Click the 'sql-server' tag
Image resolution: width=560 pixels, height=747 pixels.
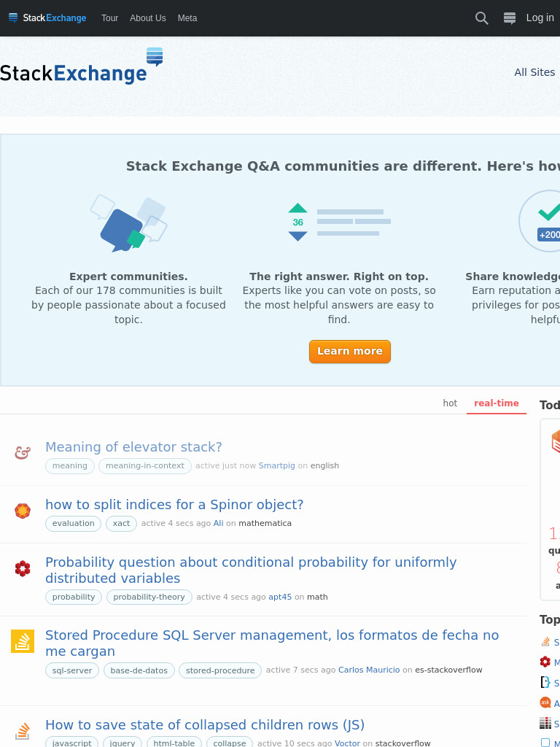pyautogui.click(x=72, y=670)
